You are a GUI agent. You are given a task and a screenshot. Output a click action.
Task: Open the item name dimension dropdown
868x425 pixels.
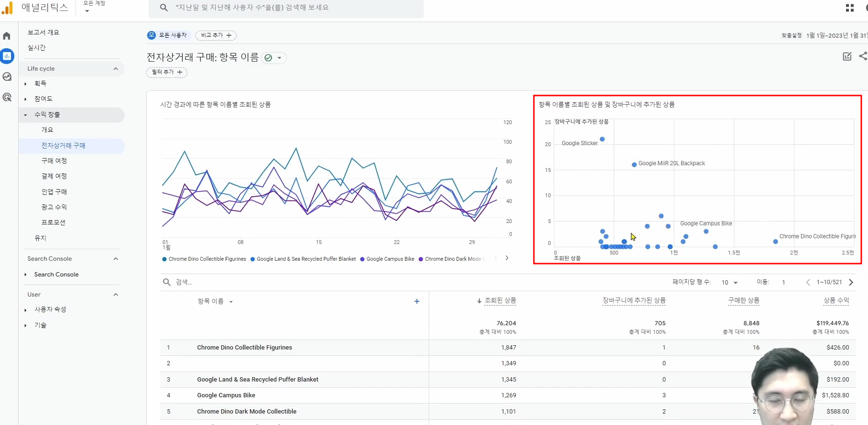tap(215, 301)
